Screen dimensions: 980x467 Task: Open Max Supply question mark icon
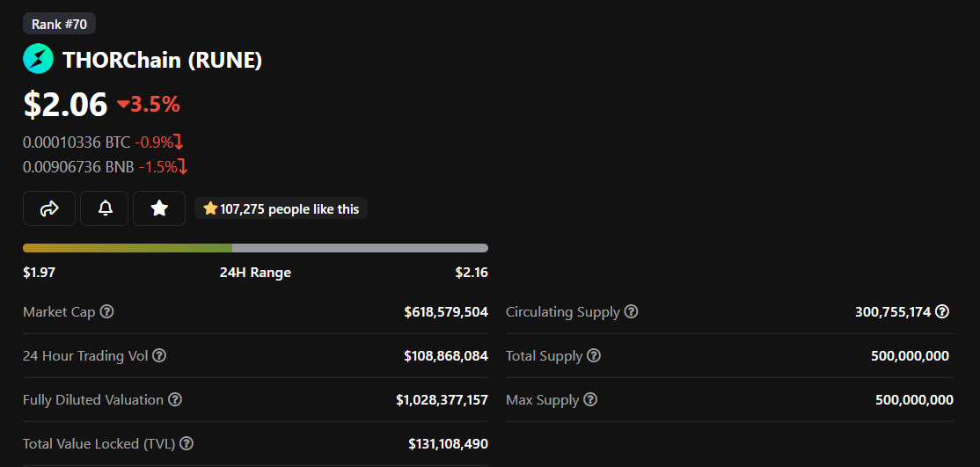pos(590,399)
